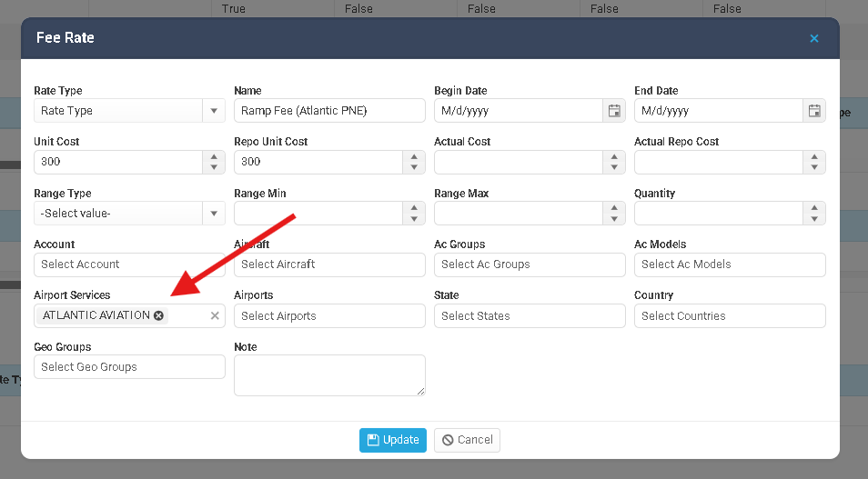Open the Select Ac Models field
Viewport: 868px width, 479px height.
pos(730,264)
